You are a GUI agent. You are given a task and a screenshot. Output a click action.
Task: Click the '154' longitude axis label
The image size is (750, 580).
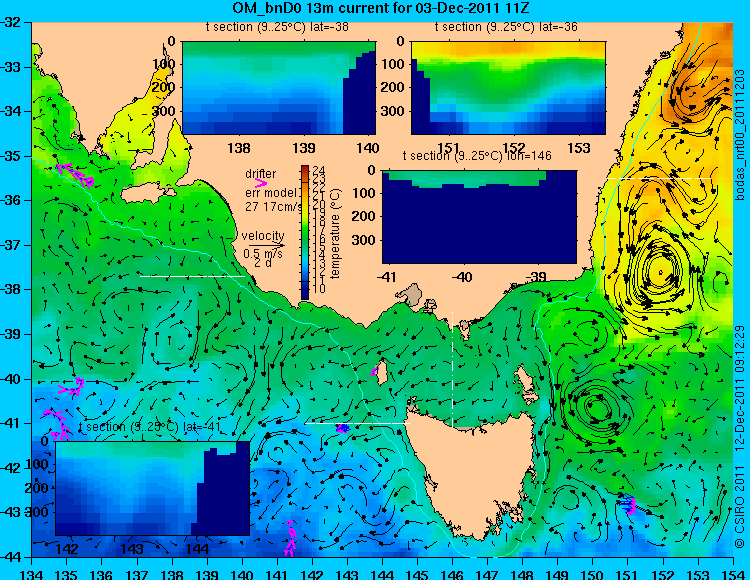click(732, 574)
